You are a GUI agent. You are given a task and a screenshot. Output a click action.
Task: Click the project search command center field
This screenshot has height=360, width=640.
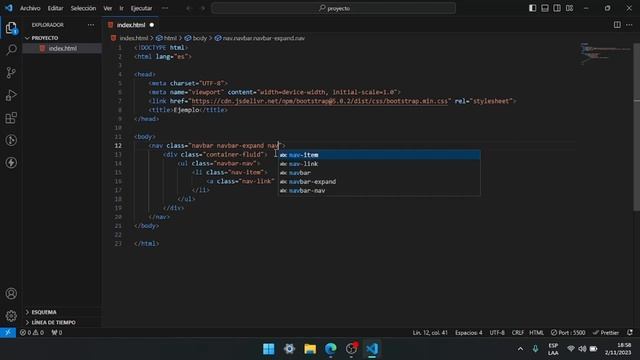(333, 8)
